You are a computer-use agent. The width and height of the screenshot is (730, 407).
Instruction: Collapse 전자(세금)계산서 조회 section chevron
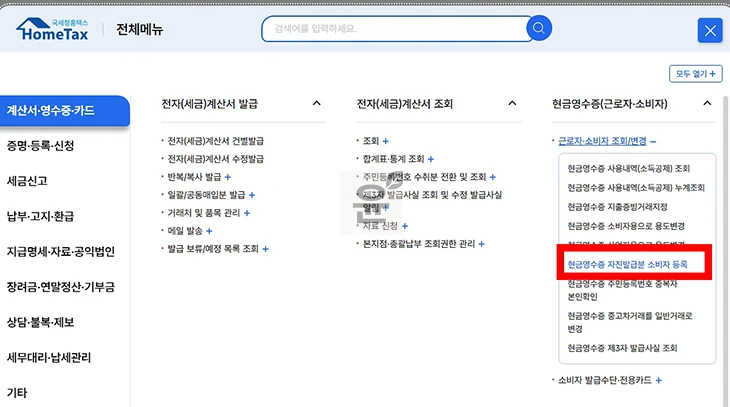512,103
